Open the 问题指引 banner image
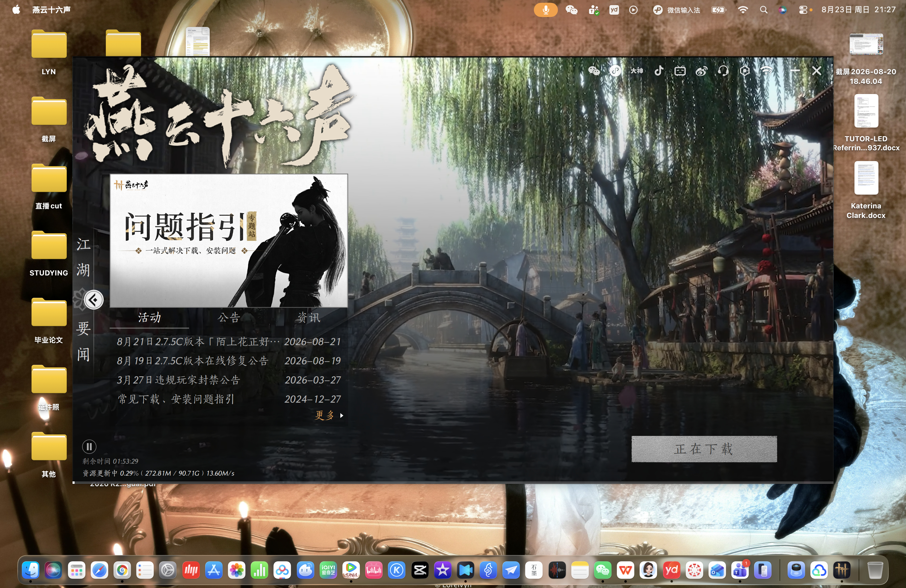The width and height of the screenshot is (906, 588). tap(228, 241)
